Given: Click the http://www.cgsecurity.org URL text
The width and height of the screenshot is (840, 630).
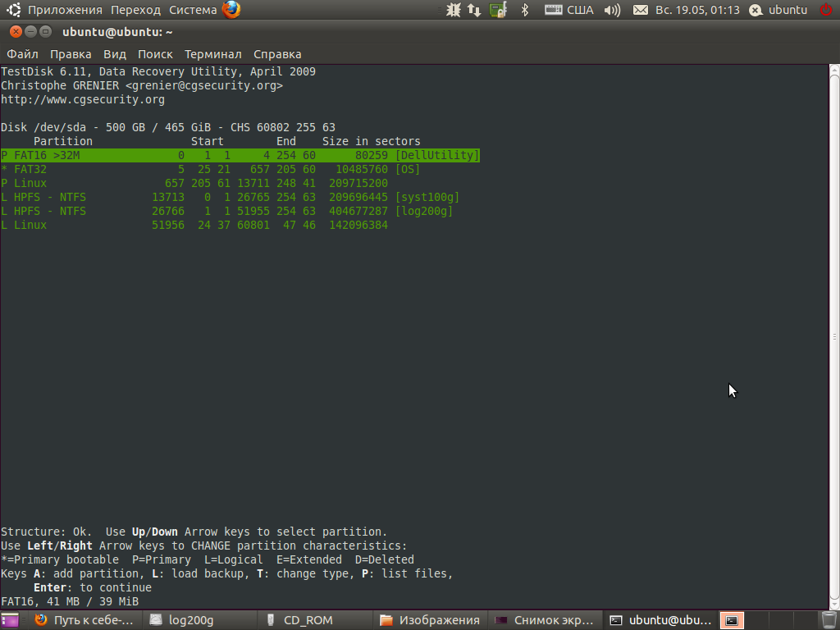Looking at the screenshot, I should pos(83,99).
